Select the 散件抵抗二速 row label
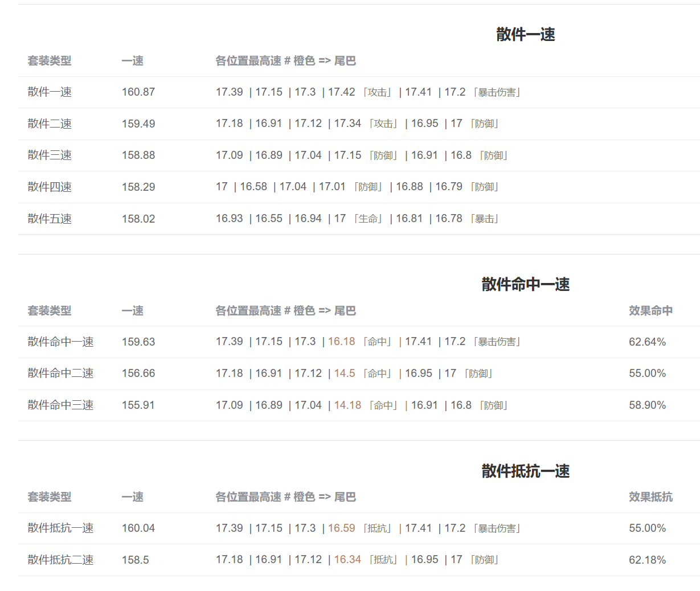The width and height of the screenshot is (700, 591). coord(60,560)
